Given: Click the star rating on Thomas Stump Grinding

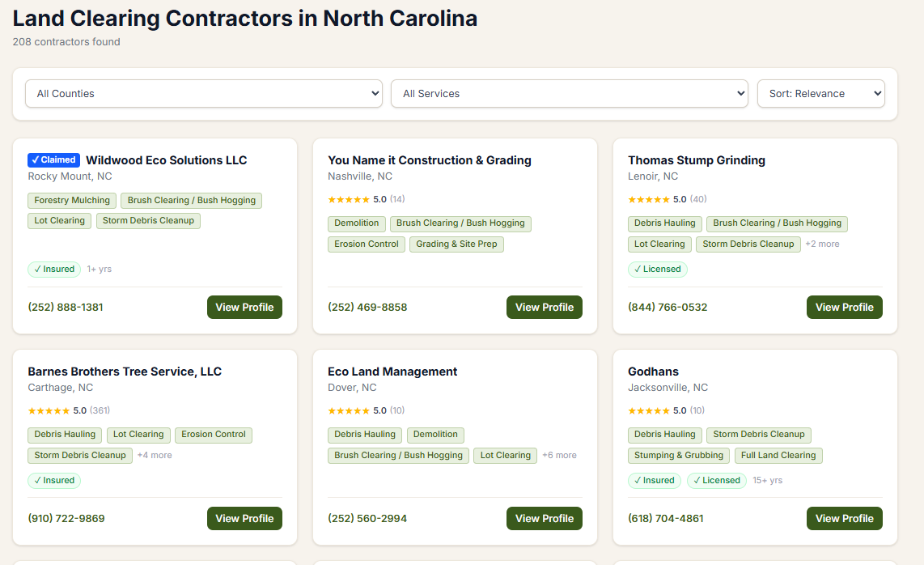Looking at the screenshot, I should 650,198.
